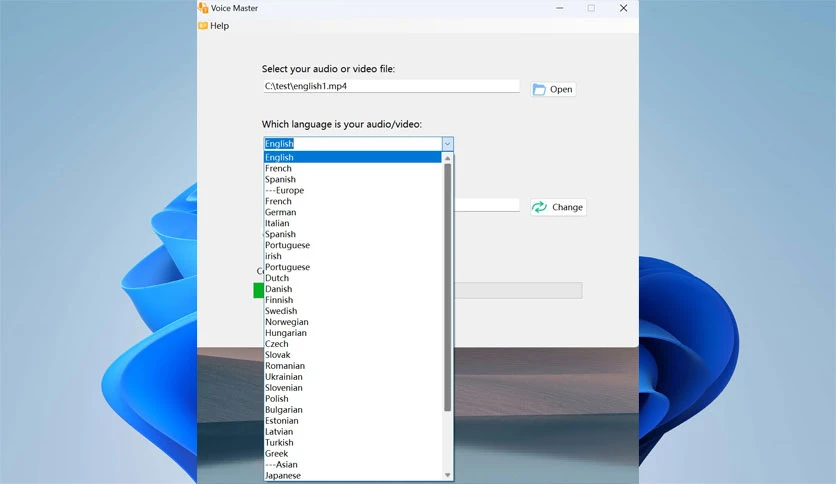The height and width of the screenshot is (484, 836).
Task: Choose Norwegian from the dropdown
Action: [x=353, y=321]
